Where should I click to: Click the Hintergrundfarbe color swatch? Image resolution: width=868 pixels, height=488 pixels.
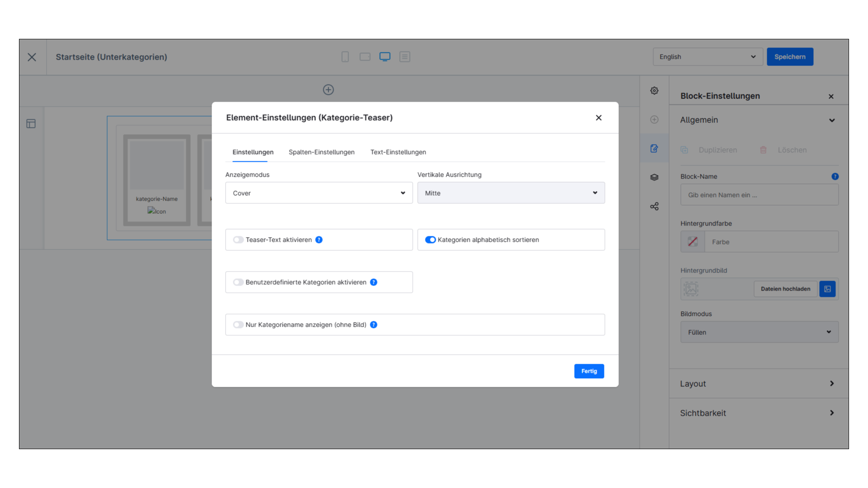point(693,242)
